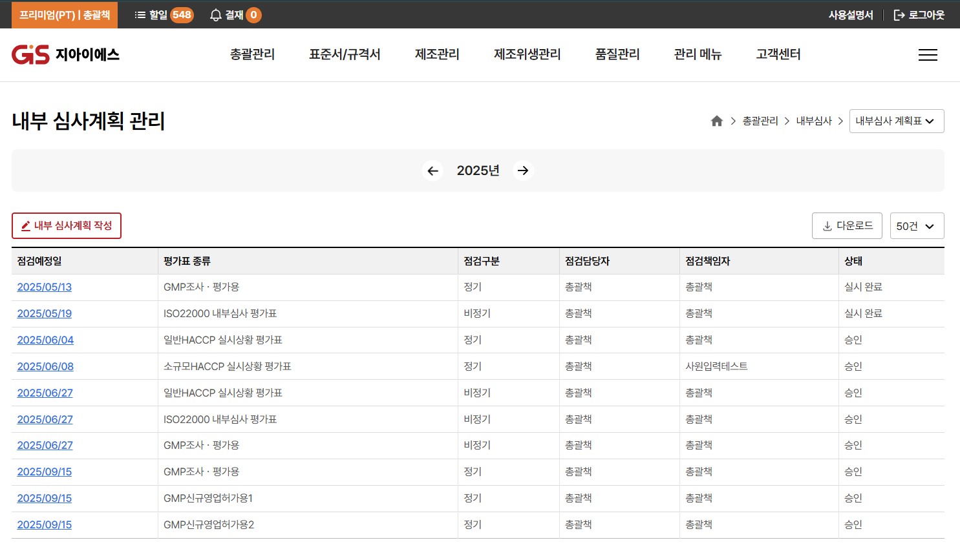This screenshot has width=960, height=560.
Task: Go to previous year with left arrow
Action: tap(432, 171)
